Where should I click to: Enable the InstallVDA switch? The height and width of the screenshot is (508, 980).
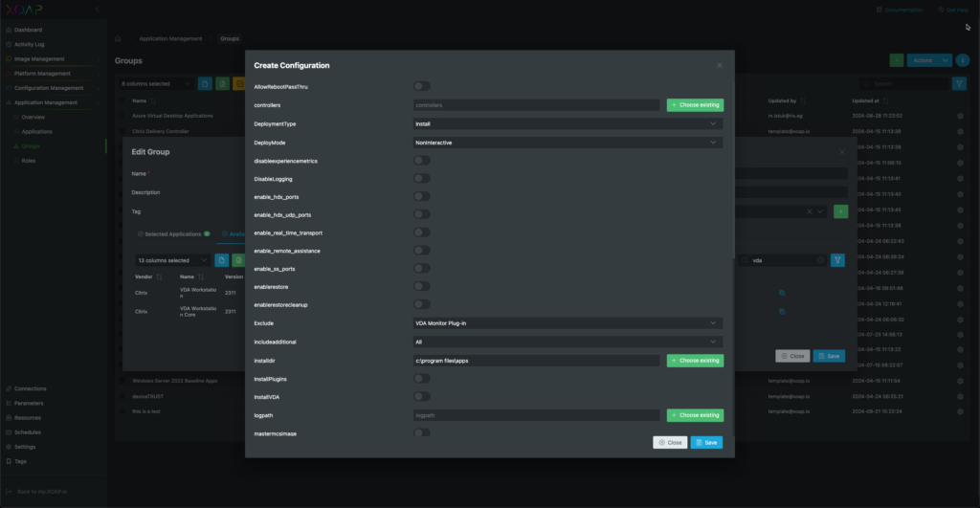click(x=422, y=397)
